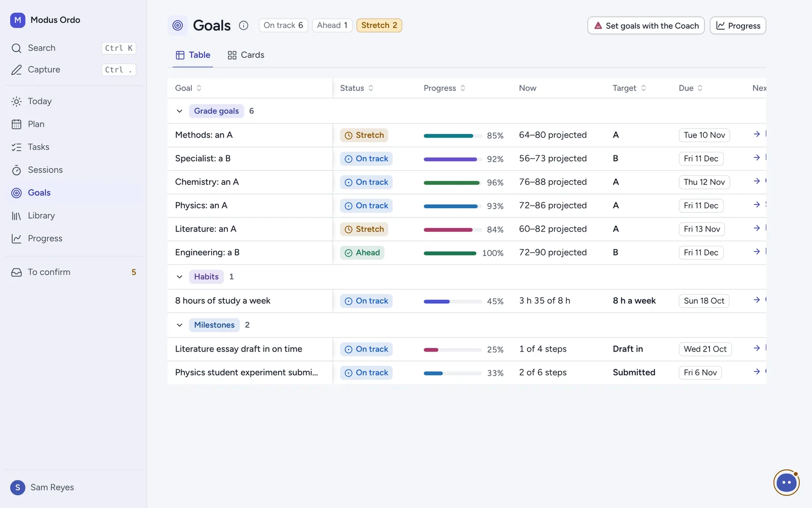This screenshot has width=812, height=508.
Task: Collapse the Habits group
Action: 180,277
